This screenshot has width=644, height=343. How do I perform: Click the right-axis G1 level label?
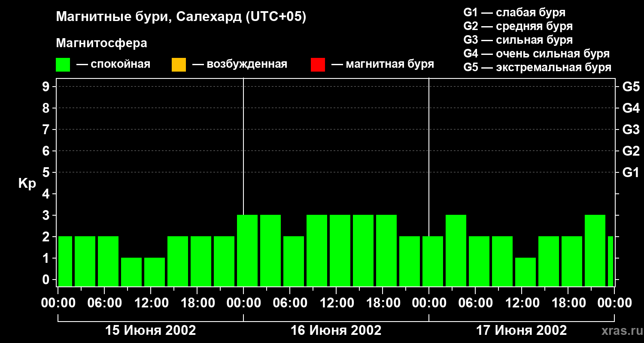tap(631, 172)
